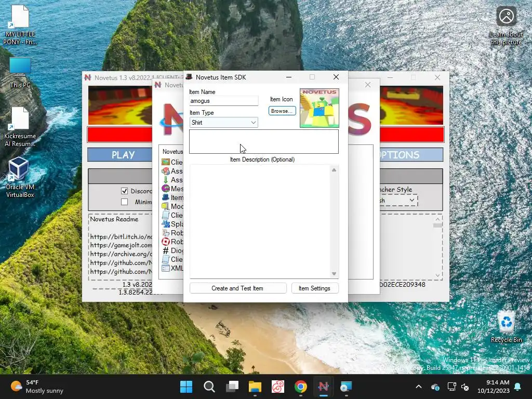Open the network icon in system tray
Image resolution: width=532 pixels, height=399 pixels.
[x=451, y=387]
